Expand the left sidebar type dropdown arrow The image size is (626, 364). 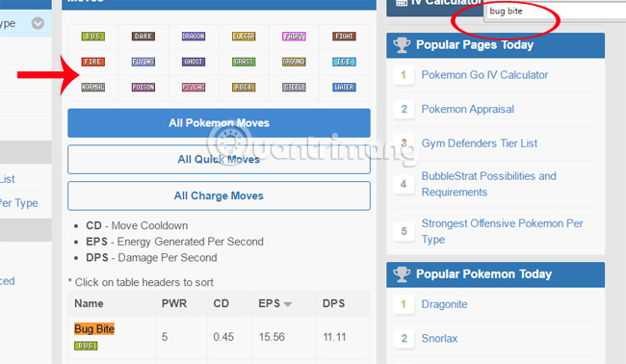point(38,23)
